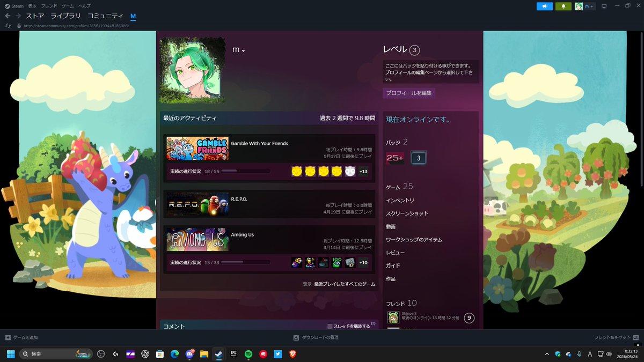Open Discord from the taskbar
The image size is (644, 362).
tap(189, 354)
